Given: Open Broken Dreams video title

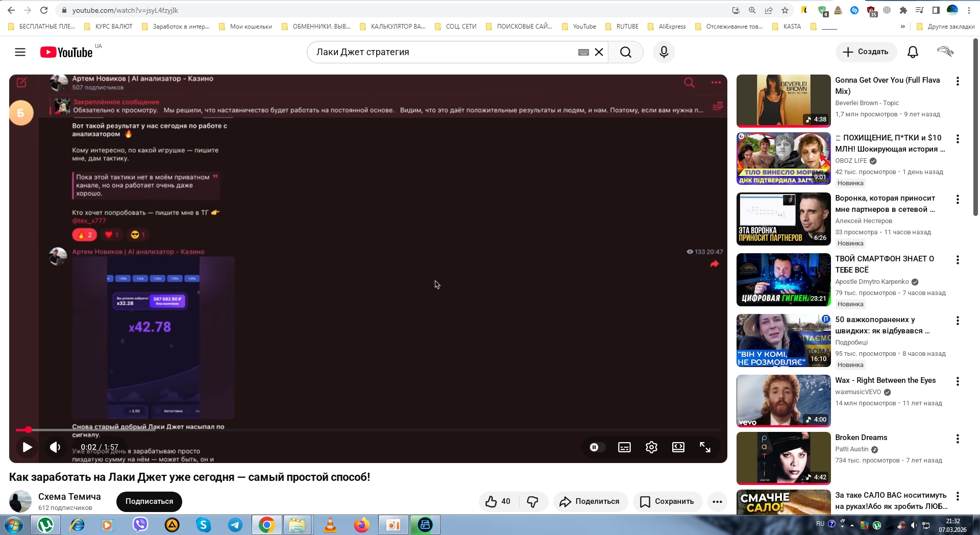Looking at the screenshot, I should [861, 437].
